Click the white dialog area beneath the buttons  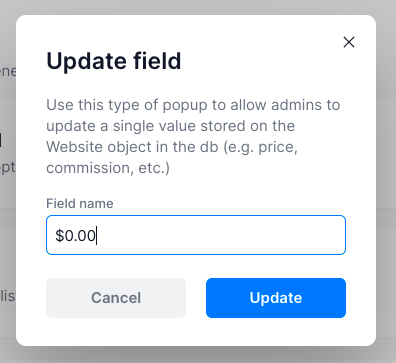(196, 332)
